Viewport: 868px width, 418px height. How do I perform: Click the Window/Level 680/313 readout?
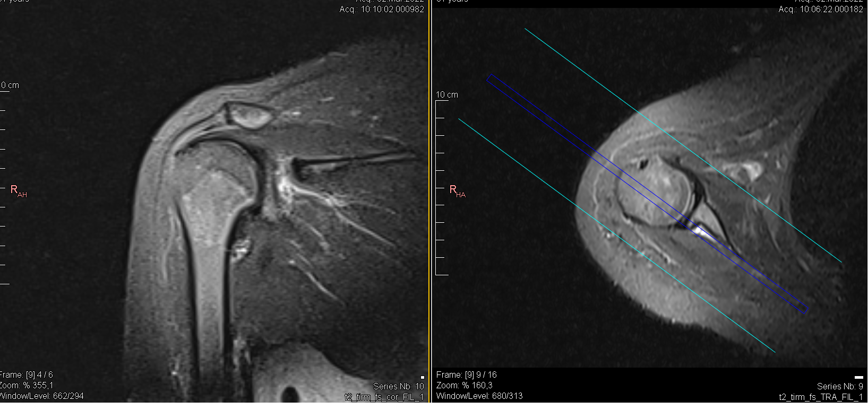pyautogui.click(x=479, y=396)
